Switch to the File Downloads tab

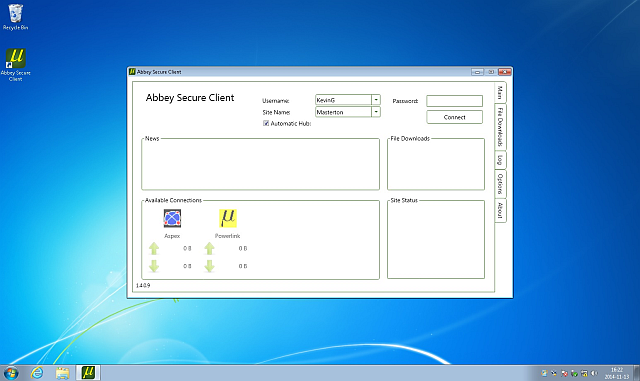500,127
